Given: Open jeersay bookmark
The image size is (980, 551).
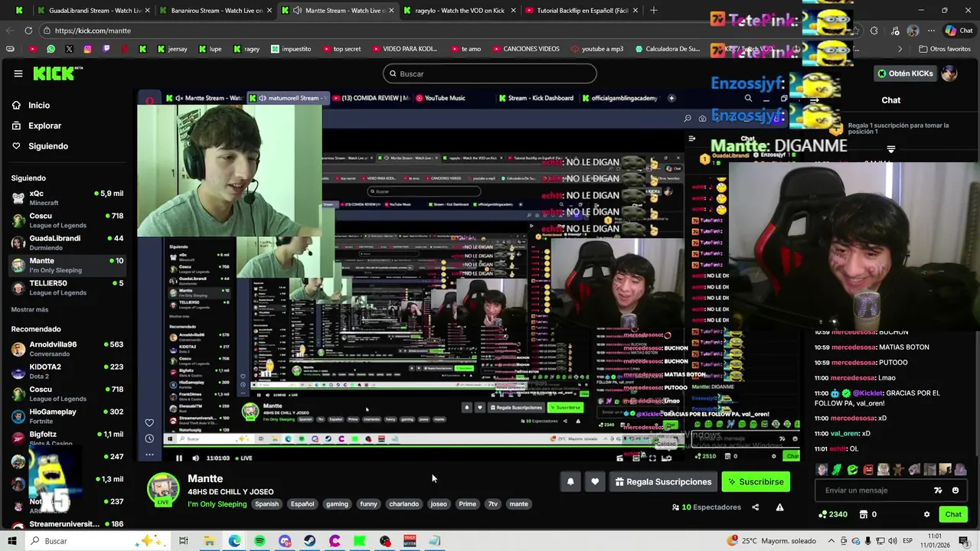Looking at the screenshot, I should [x=171, y=49].
